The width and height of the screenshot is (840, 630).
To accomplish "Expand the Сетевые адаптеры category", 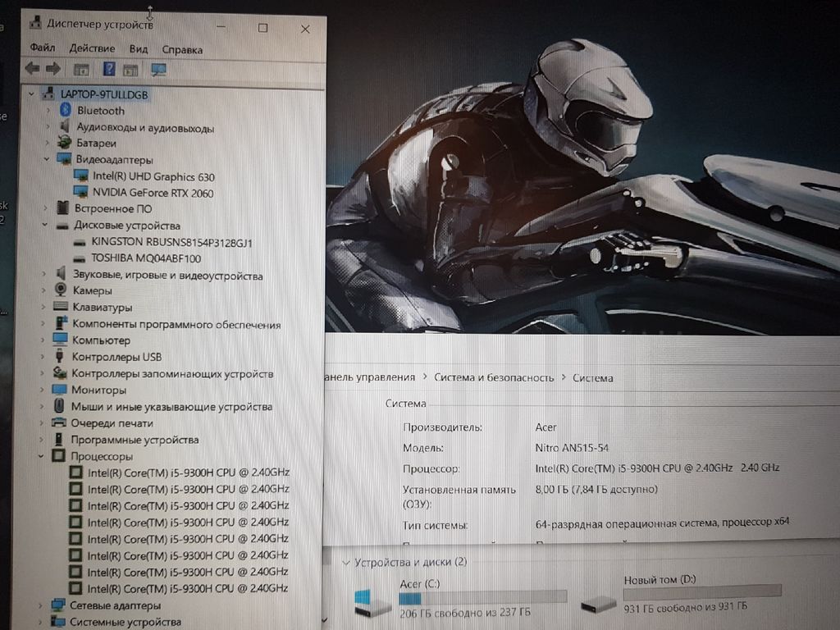I will point(40,605).
